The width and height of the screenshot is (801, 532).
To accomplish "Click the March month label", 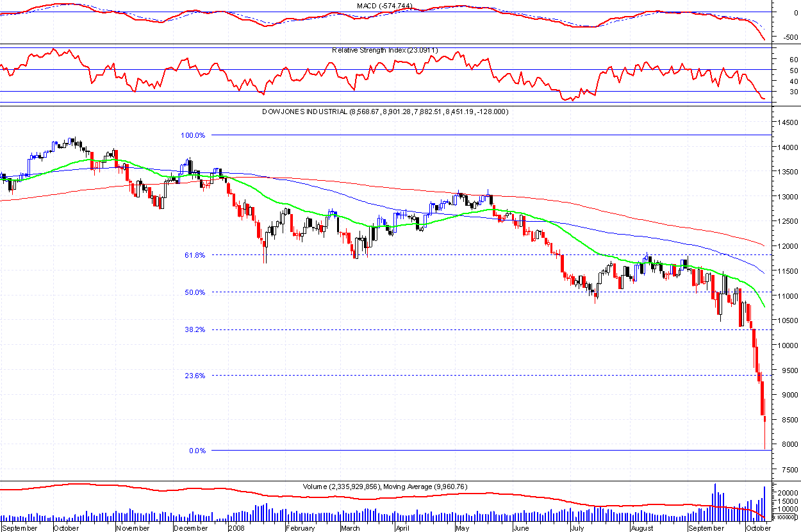I will click(x=350, y=528).
